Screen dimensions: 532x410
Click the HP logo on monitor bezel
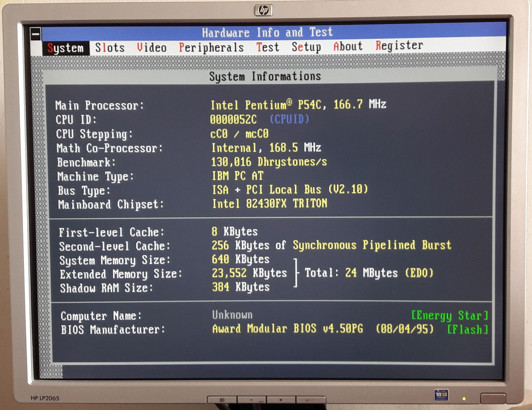263,10
